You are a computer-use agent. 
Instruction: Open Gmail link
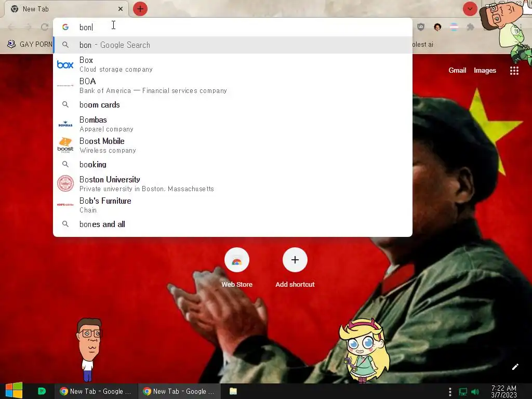[457, 70]
